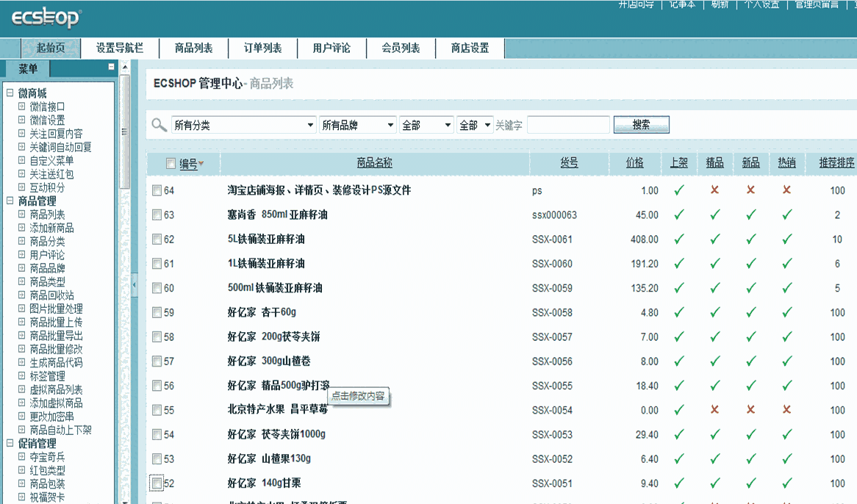Open the 所有品牌 brand dropdown
Viewport: 857px width, 504px height.
coord(356,124)
